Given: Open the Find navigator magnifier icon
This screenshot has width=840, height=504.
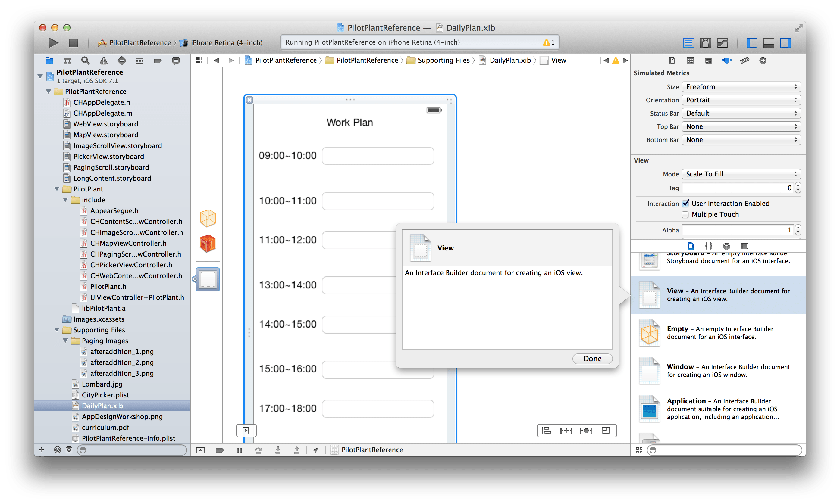Looking at the screenshot, I should [x=85, y=61].
